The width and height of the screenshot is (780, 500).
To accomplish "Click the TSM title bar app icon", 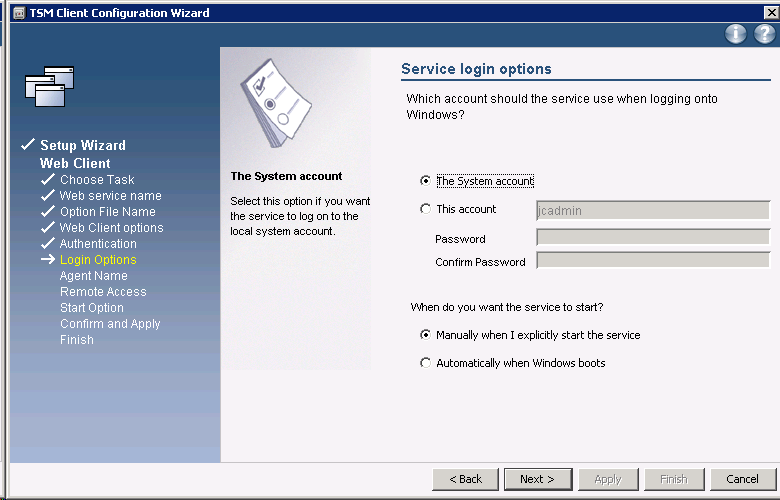I will tap(18, 13).
